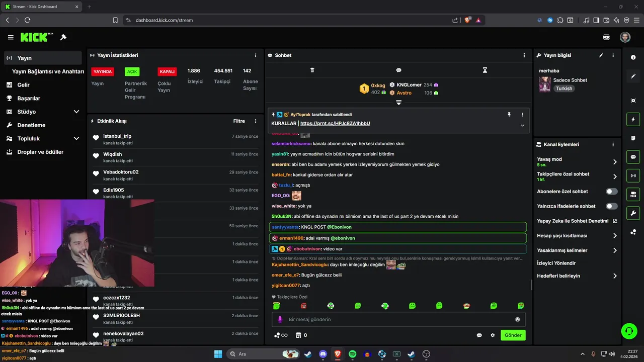Open Yayın bilgisi three-dot menu
Screen dimensions: 644x362
(613, 55)
